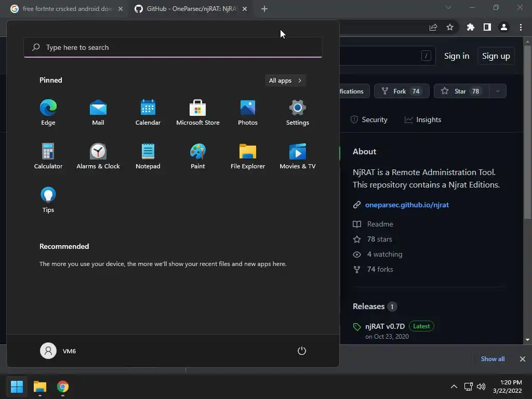
Task: Open Notepad
Action: click(x=148, y=156)
